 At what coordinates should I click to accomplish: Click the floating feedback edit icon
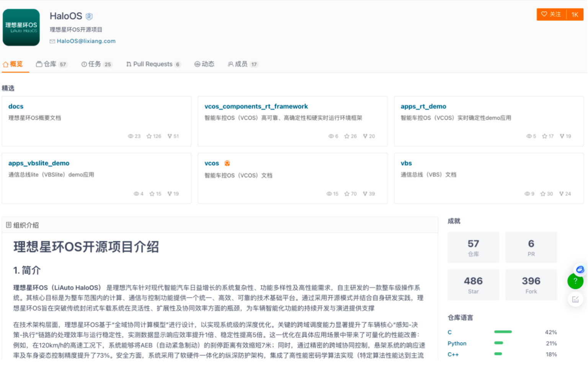[575, 299]
